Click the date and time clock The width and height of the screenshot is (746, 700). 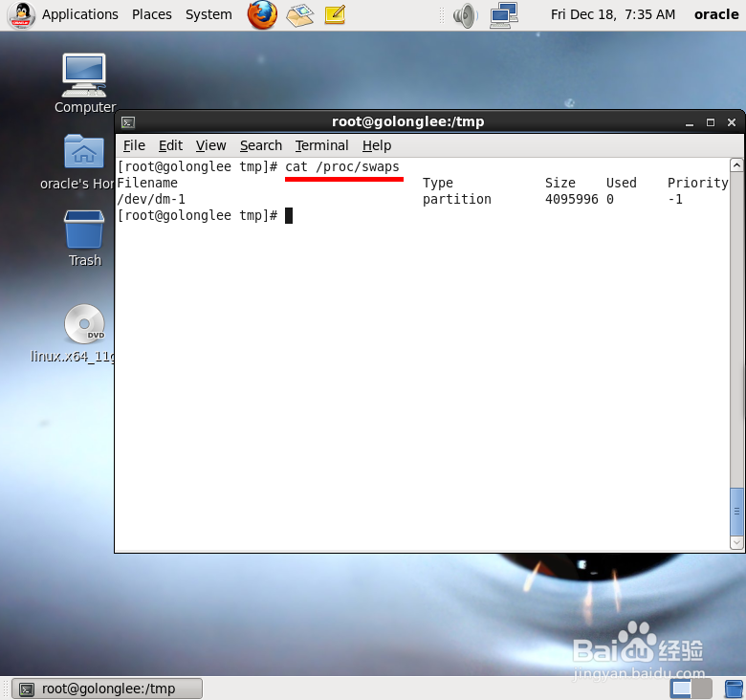tap(613, 14)
